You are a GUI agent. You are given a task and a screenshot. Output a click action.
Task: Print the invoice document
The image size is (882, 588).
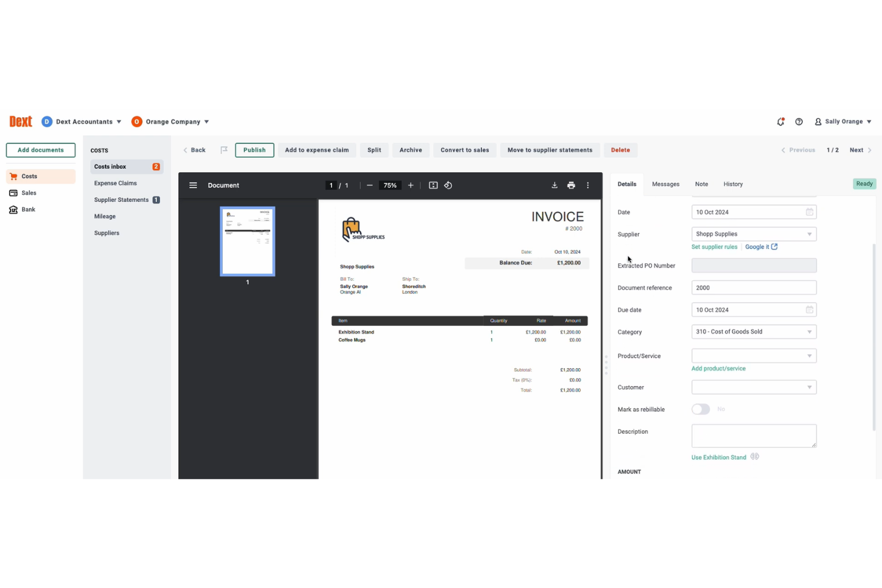tap(571, 185)
